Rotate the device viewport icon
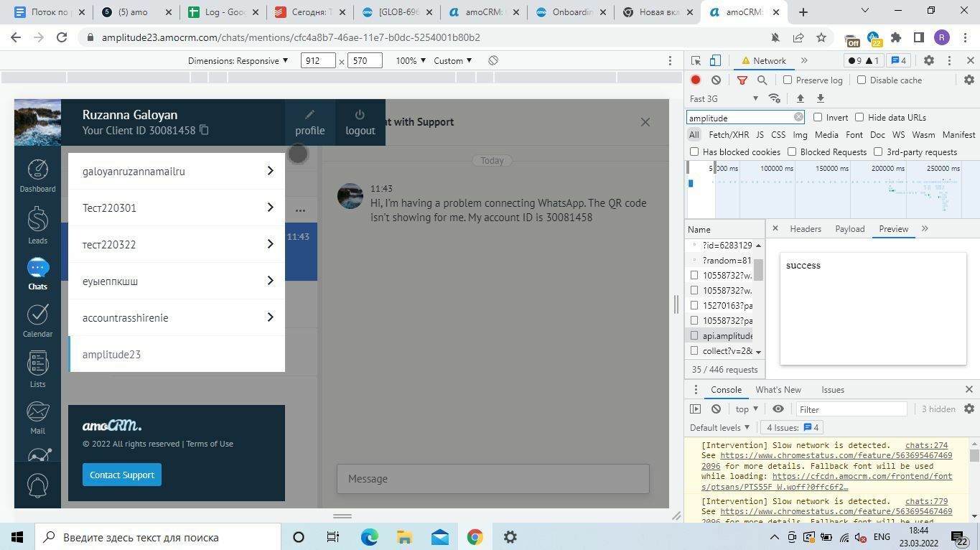The image size is (980, 550). coord(493,61)
